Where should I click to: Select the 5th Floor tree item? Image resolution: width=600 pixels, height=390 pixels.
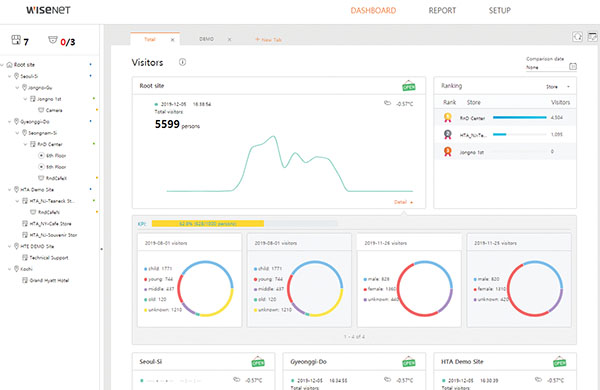[x=56, y=167]
